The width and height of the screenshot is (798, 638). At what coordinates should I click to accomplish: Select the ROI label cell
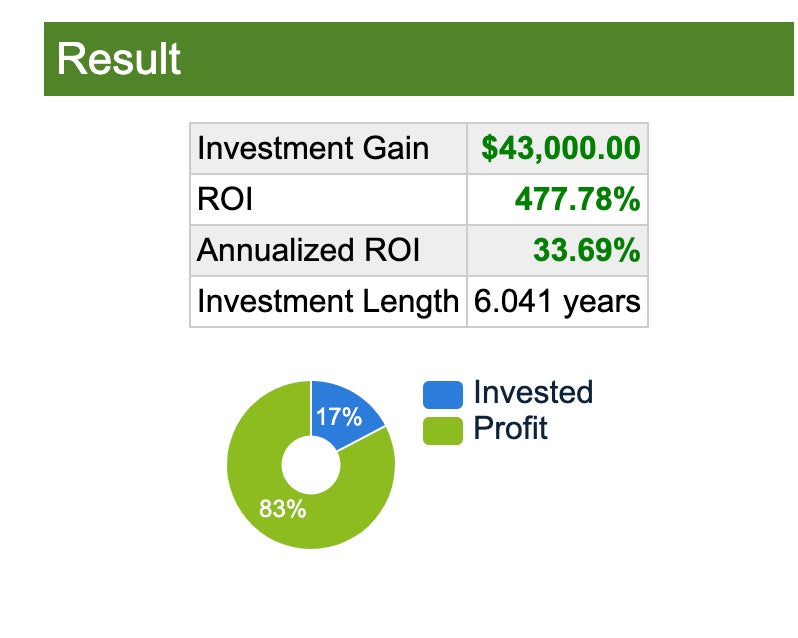[x=225, y=200]
